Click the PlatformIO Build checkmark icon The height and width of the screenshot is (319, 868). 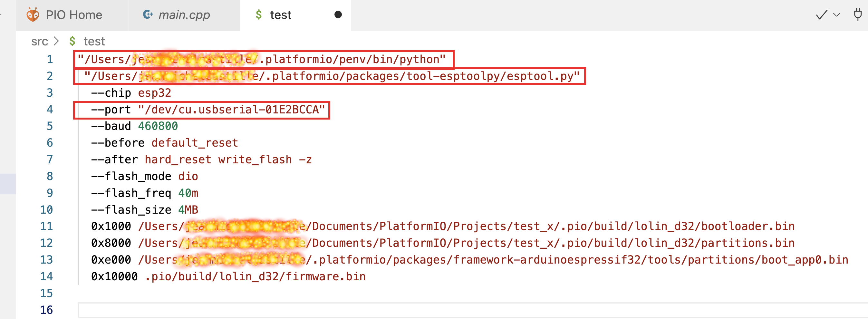click(x=822, y=15)
